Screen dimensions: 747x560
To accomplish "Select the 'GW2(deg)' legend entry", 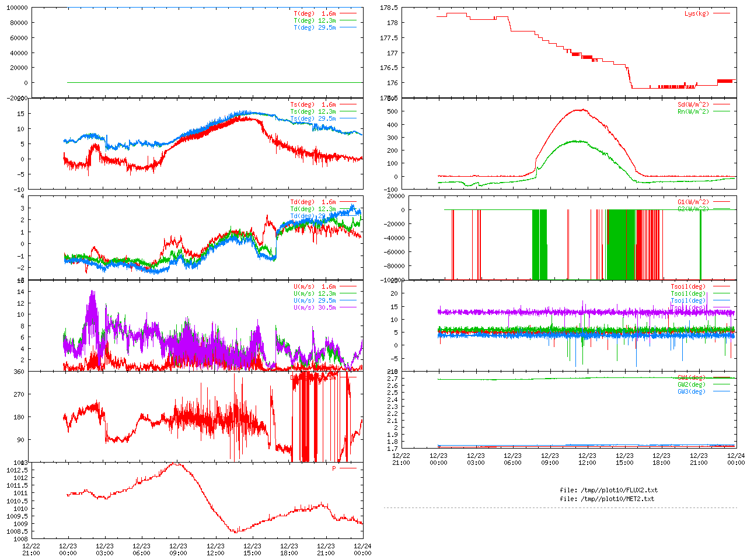I will [692, 385].
